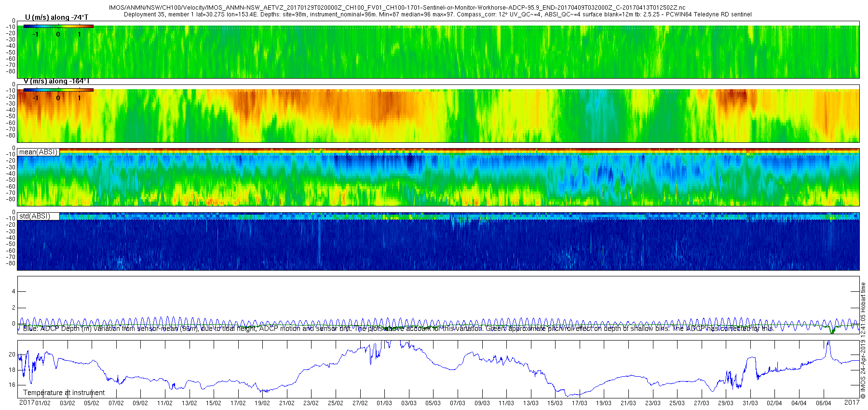Click the '20' tick on temperature axis
868x410 pixels.
(12, 355)
